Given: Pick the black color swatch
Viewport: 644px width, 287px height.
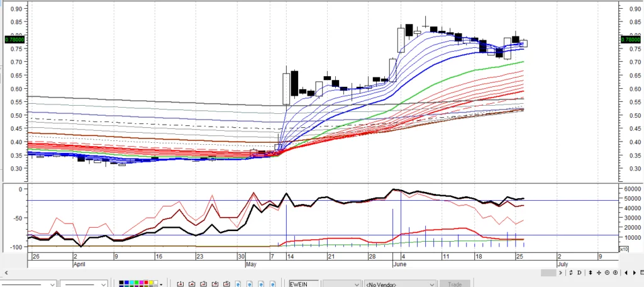Looking at the screenshot, I should point(121,283).
